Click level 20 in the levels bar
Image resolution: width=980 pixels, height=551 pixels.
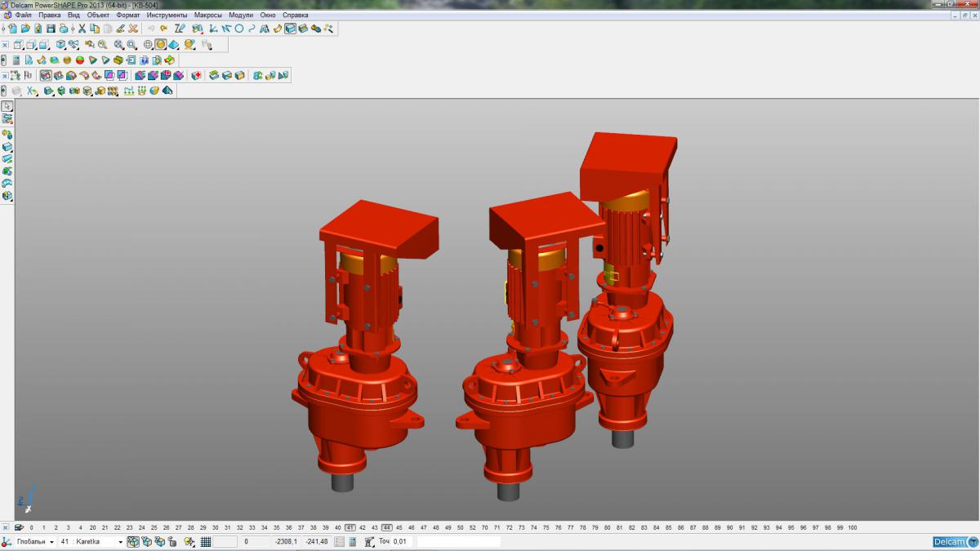(92, 528)
